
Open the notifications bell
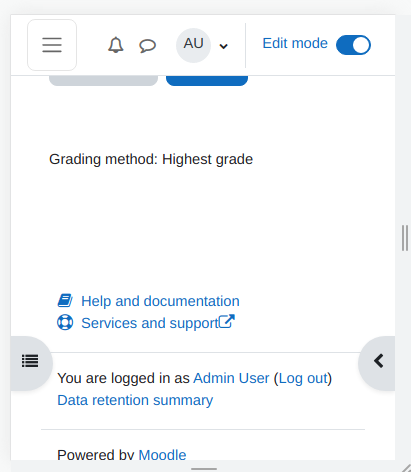116,45
